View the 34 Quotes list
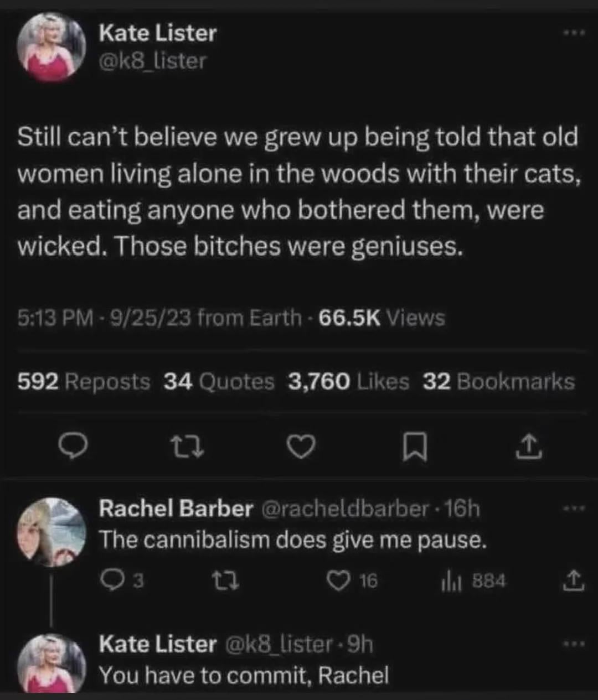 pos(219,382)
